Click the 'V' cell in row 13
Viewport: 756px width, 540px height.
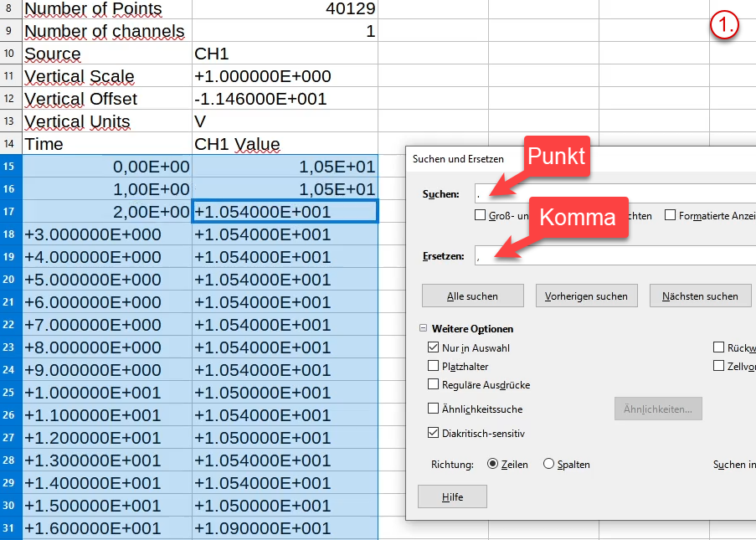285,121
